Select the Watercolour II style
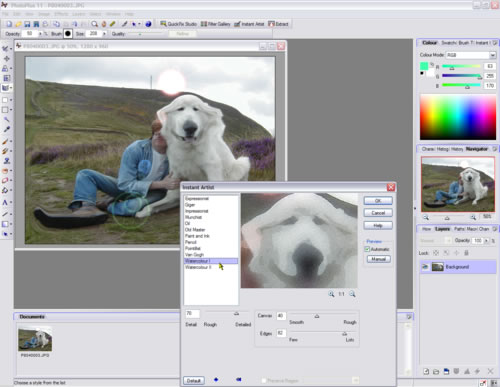 pos(198,267)
